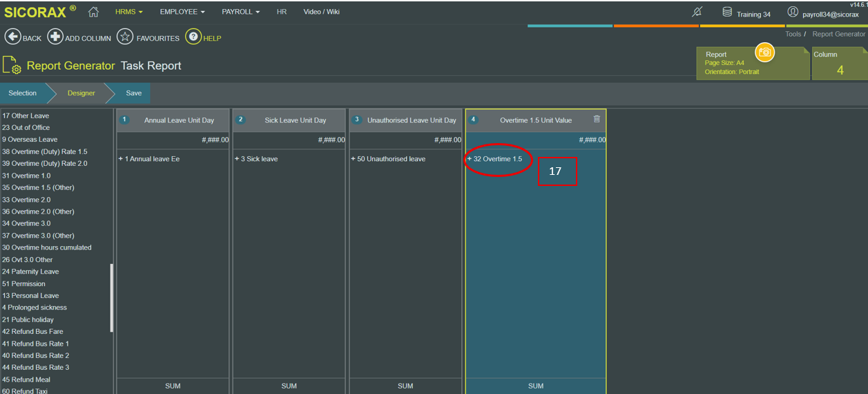868x394 pixels.
Task: Select Unauthorised Leave Unit Day column header
Action: pyautogui.click(x=405, y=120)
